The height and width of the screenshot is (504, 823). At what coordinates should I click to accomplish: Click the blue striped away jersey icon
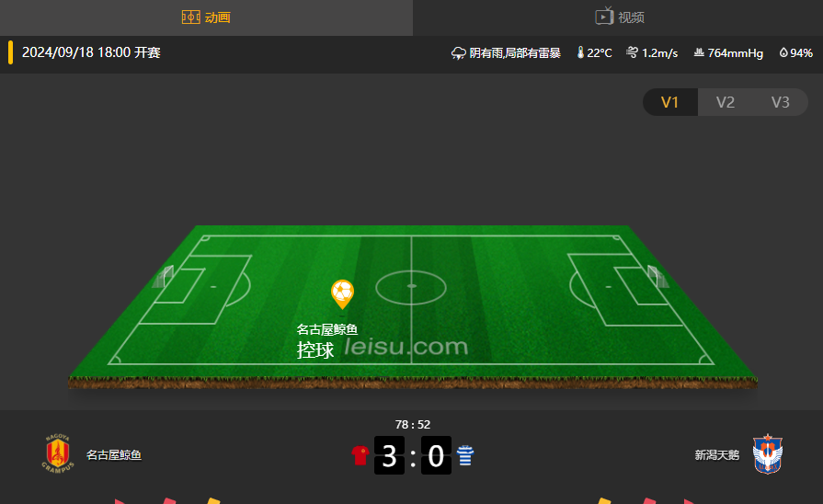465,455
